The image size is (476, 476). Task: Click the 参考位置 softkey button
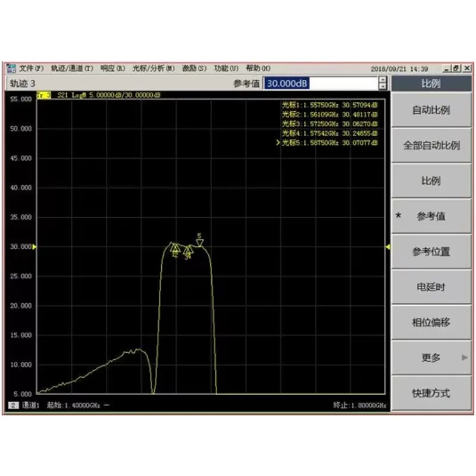(x=431, y=252)
